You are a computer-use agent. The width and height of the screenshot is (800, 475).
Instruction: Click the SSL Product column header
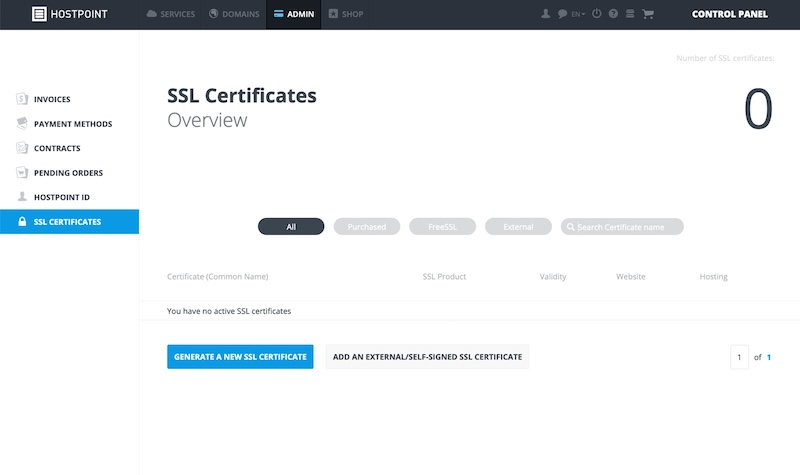point(444,277)
